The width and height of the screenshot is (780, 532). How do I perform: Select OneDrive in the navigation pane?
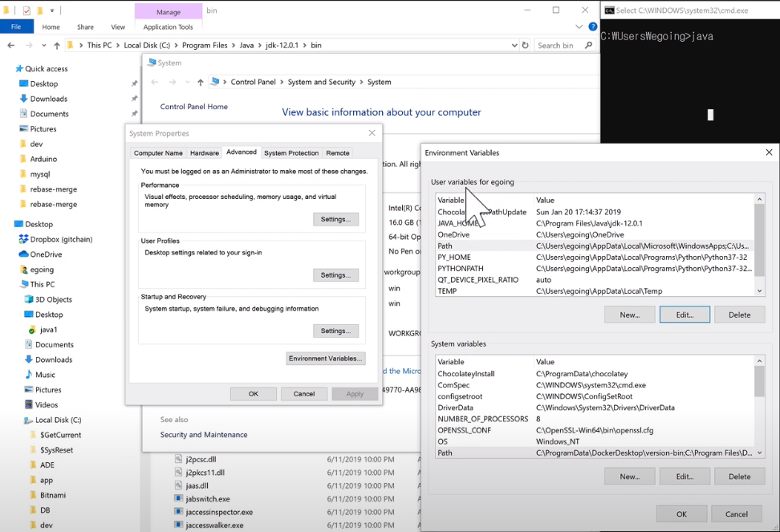click(46, 254)
